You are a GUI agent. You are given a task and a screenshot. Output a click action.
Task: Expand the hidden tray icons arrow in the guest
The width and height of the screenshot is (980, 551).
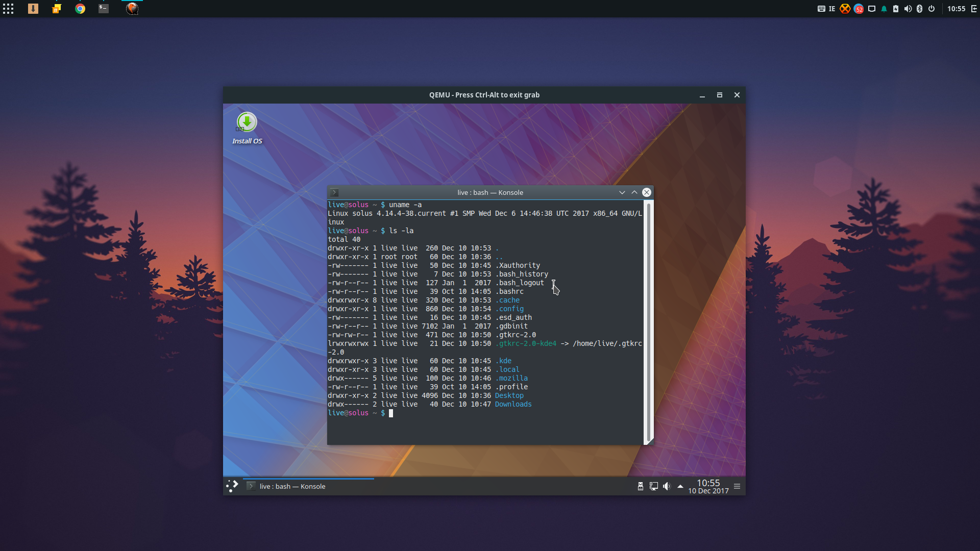pyautogui.click(x=680, y=486)
